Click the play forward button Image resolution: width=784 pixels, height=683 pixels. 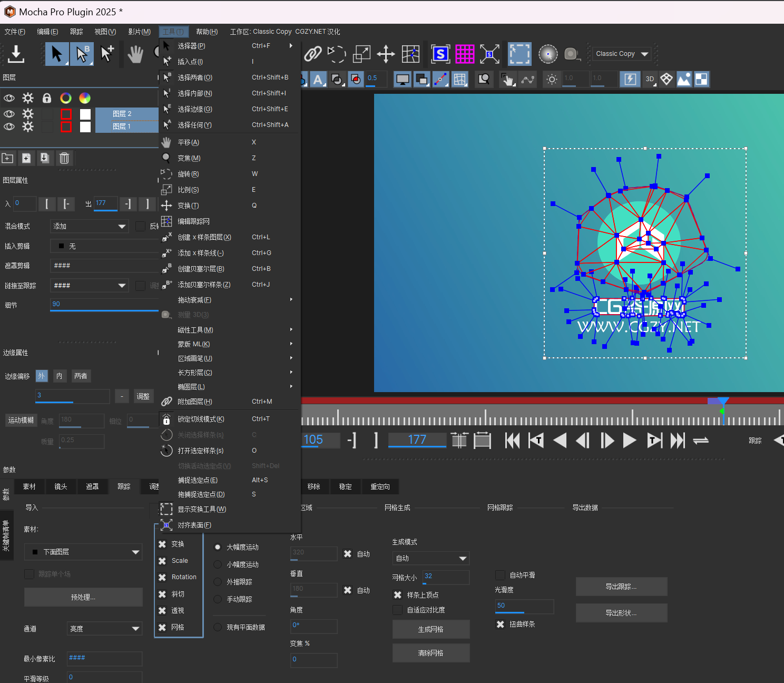click(629, 440)
